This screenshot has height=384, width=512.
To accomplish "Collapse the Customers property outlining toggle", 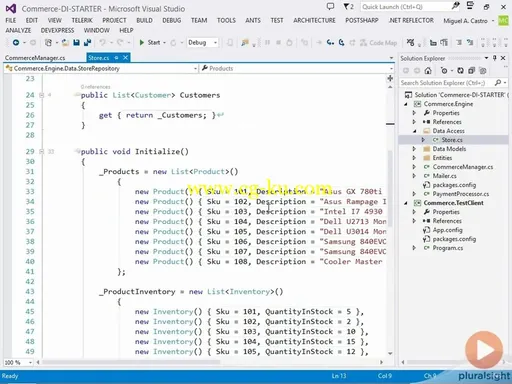I will [x=42, y=95].
